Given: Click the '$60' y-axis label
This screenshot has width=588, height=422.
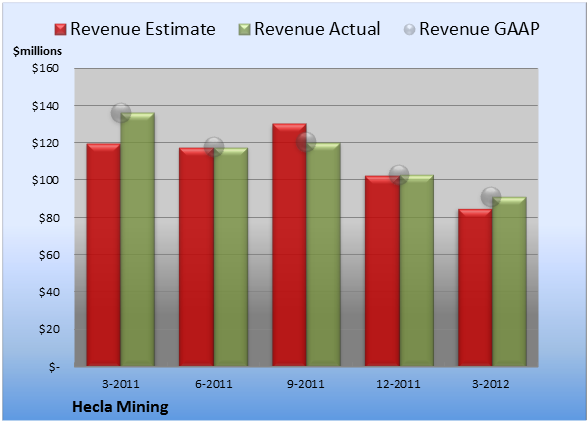Looking at the screenshot, I should click(x=49, y=255).
